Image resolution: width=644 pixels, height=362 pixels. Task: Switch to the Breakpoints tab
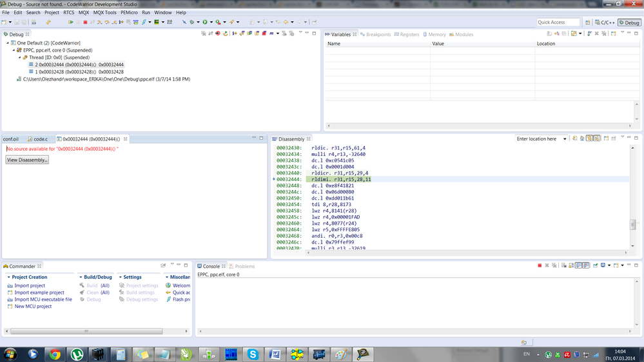[x=375, y=35]
